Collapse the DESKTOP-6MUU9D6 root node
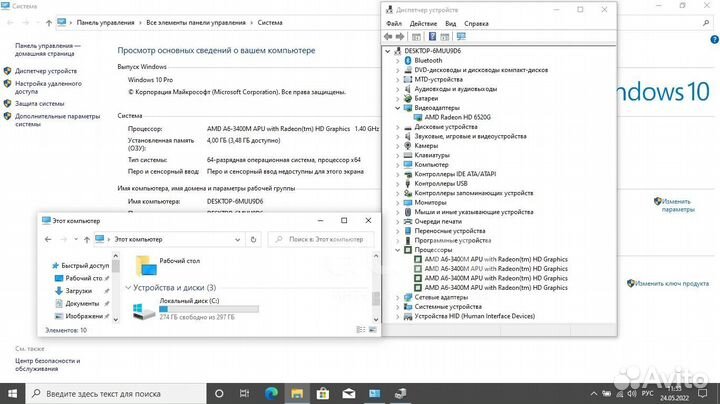The width and height of the screenshot is (720, 404). click(388, 51)
